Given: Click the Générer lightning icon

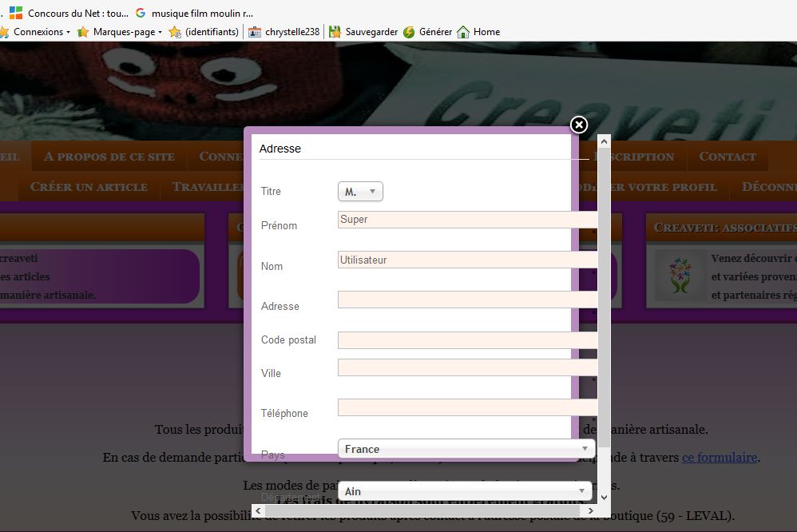Looking at the screenshot, I should 409,32.
